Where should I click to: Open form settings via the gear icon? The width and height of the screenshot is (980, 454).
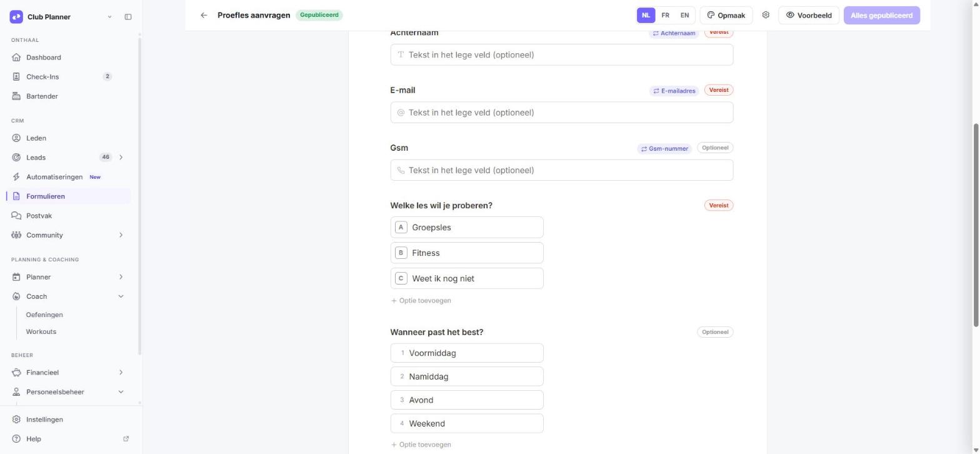tap(766, 15)
